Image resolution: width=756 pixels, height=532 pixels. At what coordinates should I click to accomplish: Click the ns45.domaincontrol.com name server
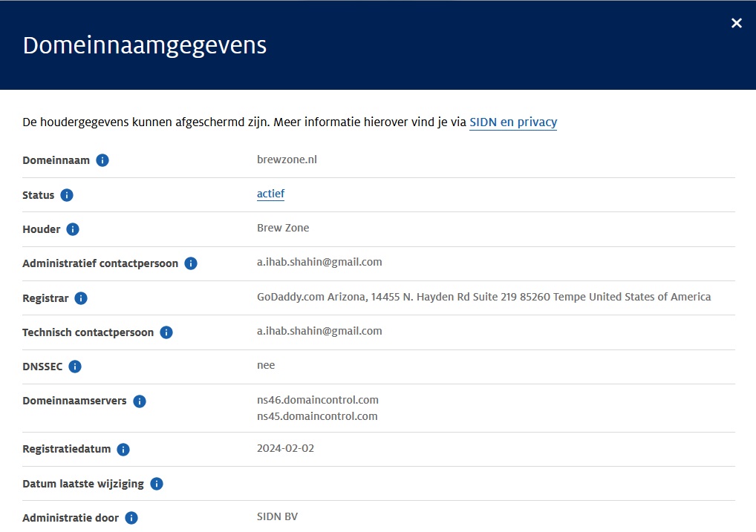tap(317, 416)
